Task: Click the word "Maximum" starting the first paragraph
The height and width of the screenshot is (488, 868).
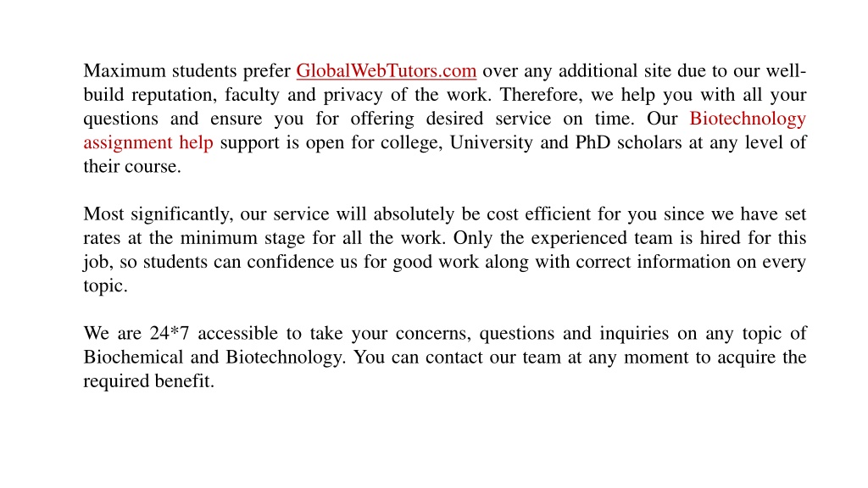Action: point(125,71)
